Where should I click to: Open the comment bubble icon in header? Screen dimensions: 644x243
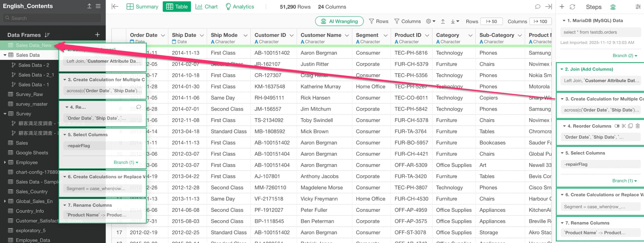[x=538, y=7]
